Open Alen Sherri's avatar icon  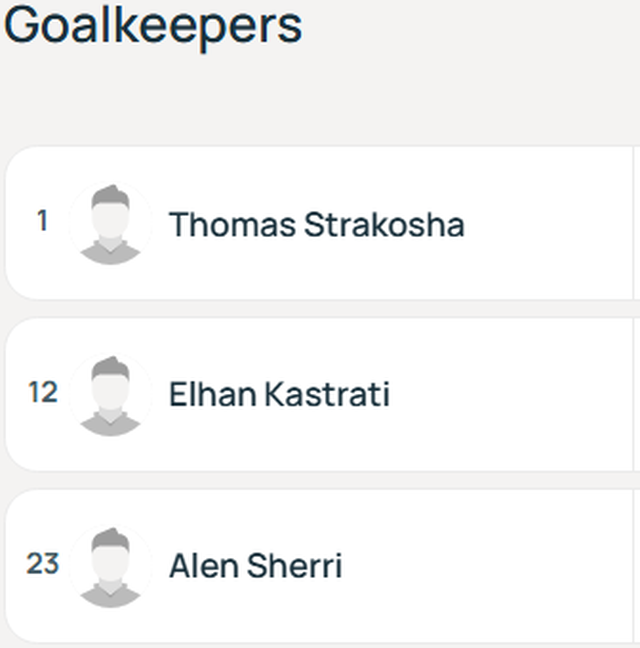(x=110, y=566)
